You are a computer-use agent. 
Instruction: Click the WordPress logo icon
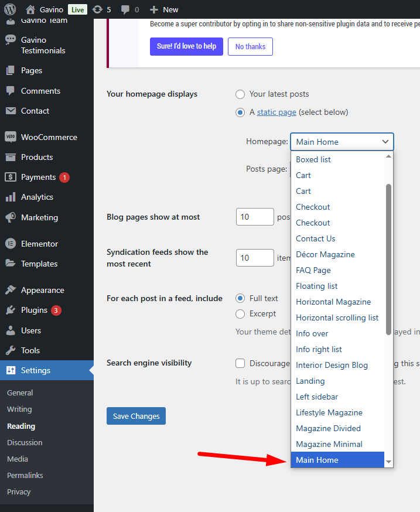(10, 9)
